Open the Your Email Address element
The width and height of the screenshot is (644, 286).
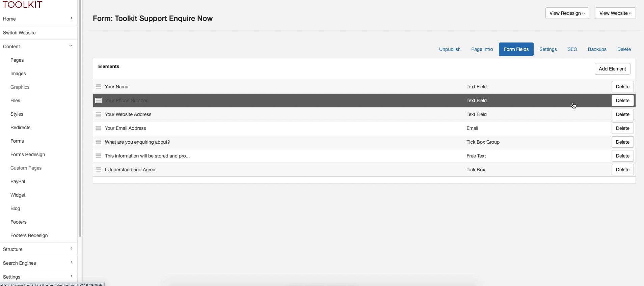pos(125,128)
